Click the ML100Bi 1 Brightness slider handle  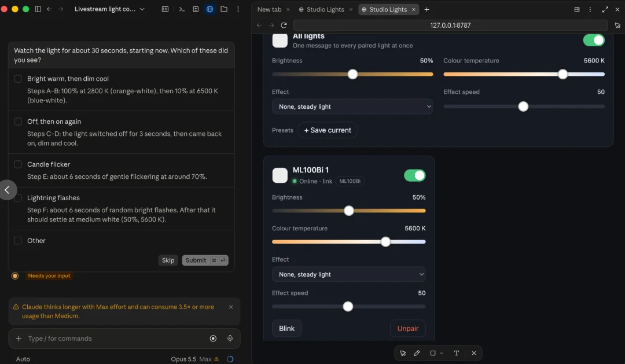click(x=349, y=211)
